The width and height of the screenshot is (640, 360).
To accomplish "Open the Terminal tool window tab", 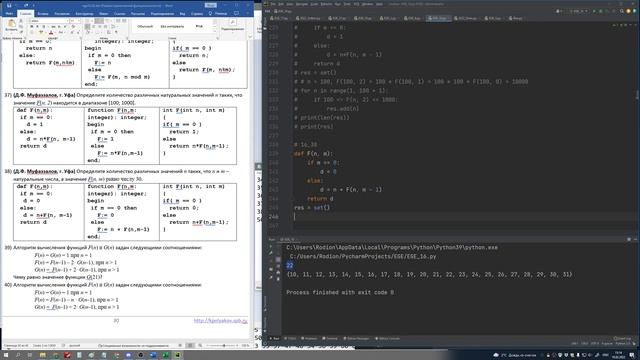I will click(x=330, y=338).
